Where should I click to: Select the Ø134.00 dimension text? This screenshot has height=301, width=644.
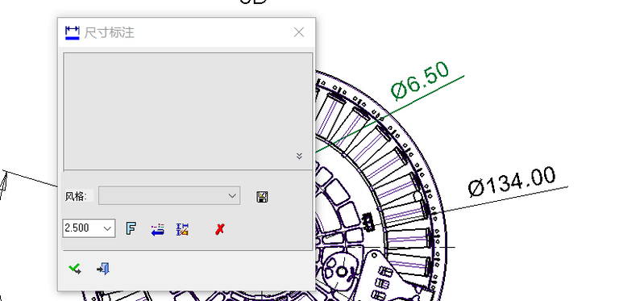512,182
